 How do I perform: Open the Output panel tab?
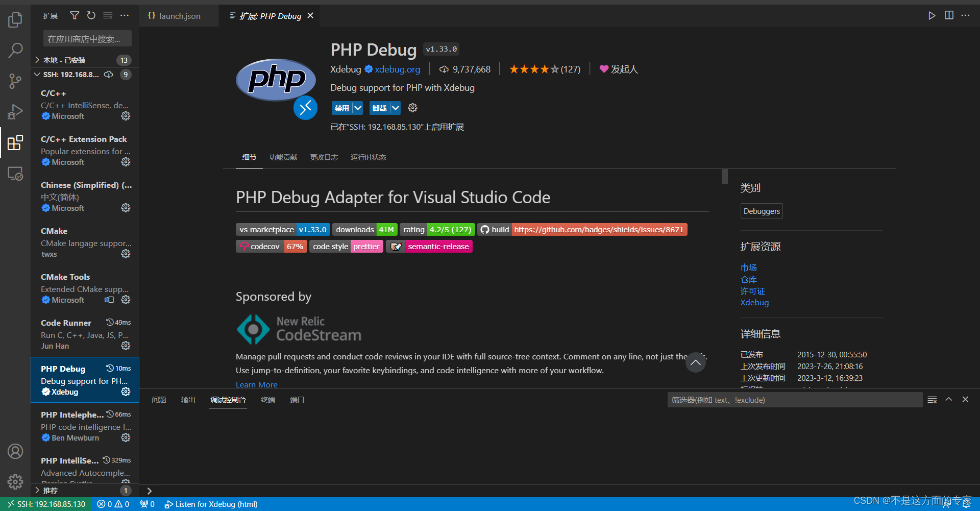click(188, 400)
